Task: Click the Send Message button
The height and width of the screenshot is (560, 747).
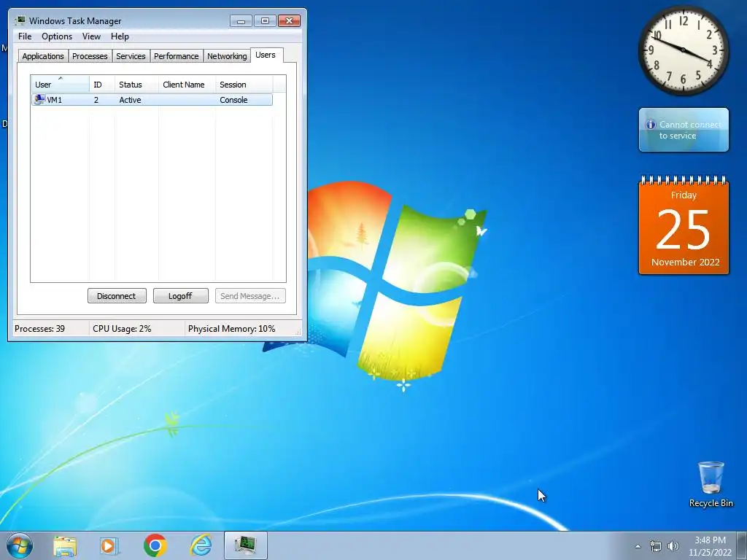Action: click(x=250, y=296)
